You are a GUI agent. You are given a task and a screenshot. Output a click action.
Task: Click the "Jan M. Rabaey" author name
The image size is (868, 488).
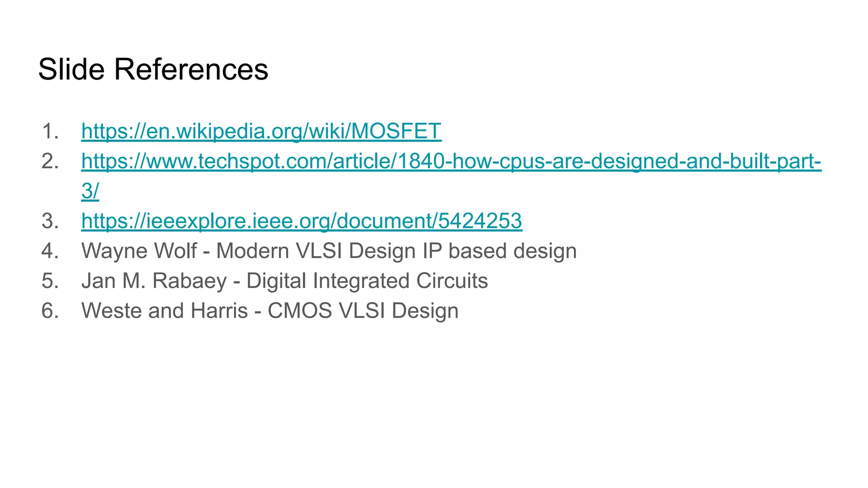pos(154,281)
